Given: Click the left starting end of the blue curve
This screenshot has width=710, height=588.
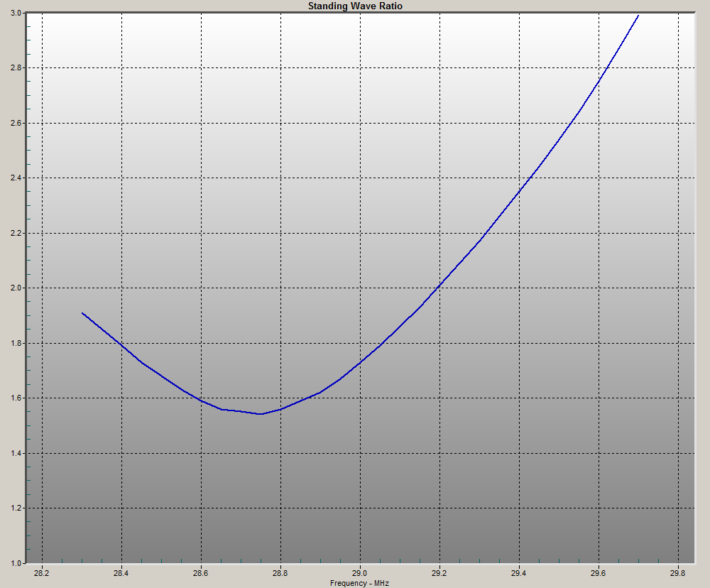Looking at the screenshot, I should 83,313.
